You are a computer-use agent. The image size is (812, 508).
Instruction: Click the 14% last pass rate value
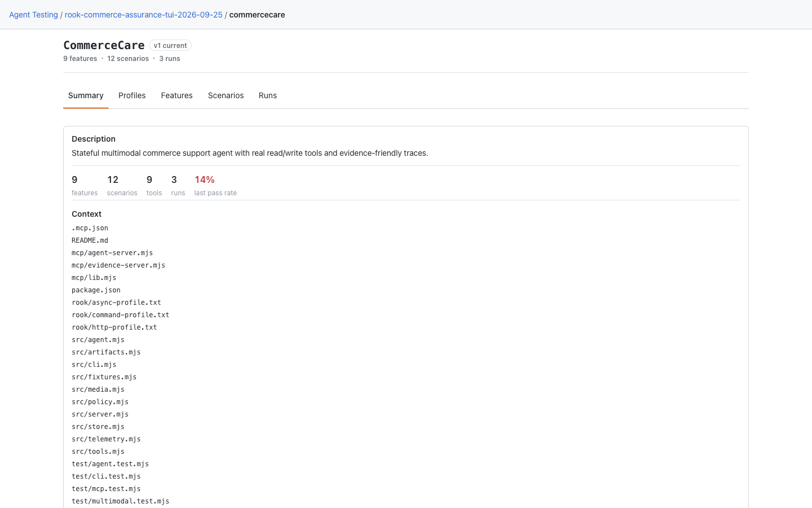pyautogui.click(x=205, y=179)
